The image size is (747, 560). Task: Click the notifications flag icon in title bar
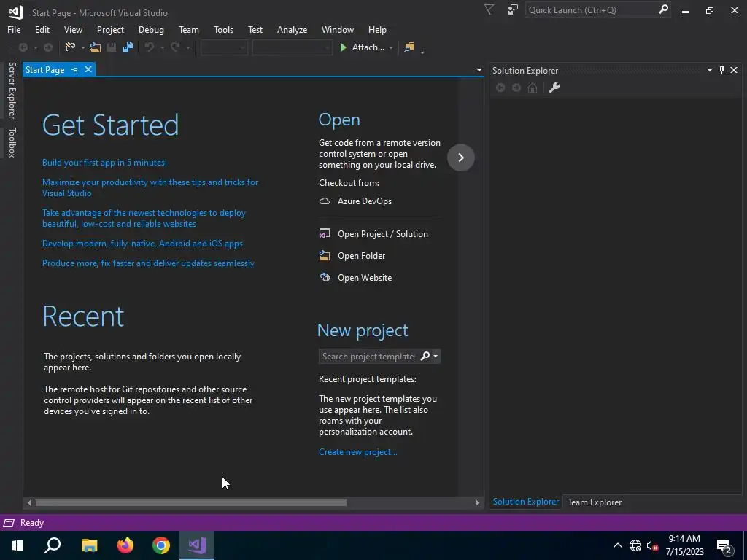coord(489,10)
